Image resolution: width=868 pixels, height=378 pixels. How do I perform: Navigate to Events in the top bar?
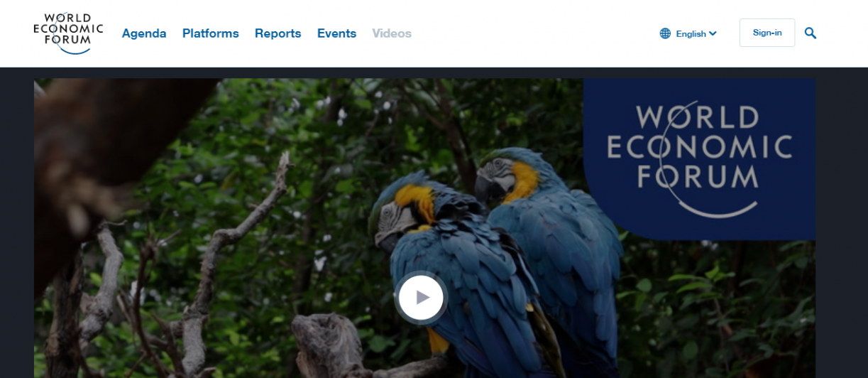[336, 33]
